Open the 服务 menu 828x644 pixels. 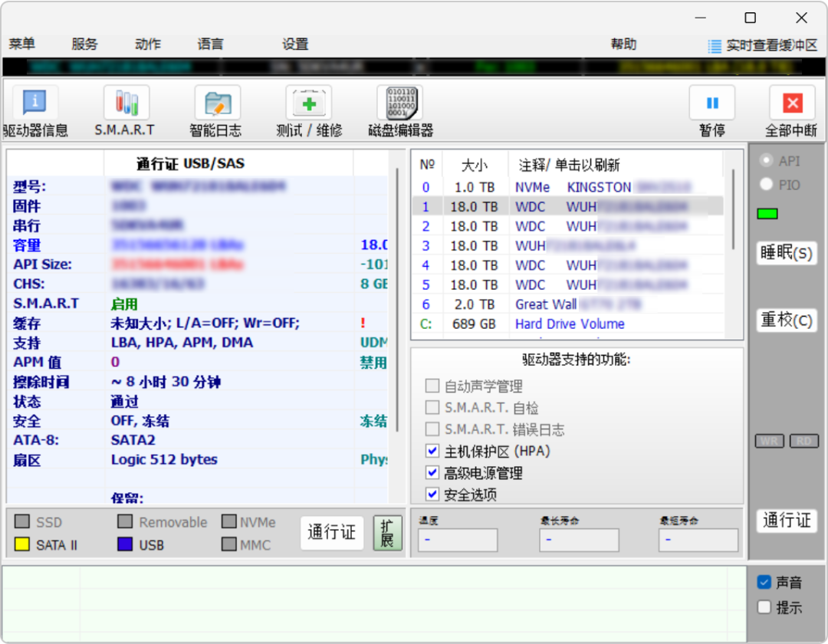pyautogui.click(x=85, y=44)
